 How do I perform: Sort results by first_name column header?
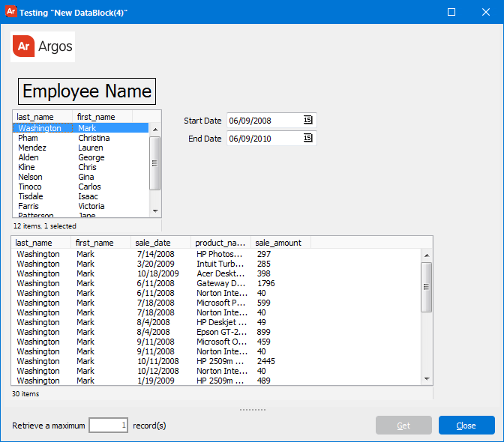(x=101, y=243)
